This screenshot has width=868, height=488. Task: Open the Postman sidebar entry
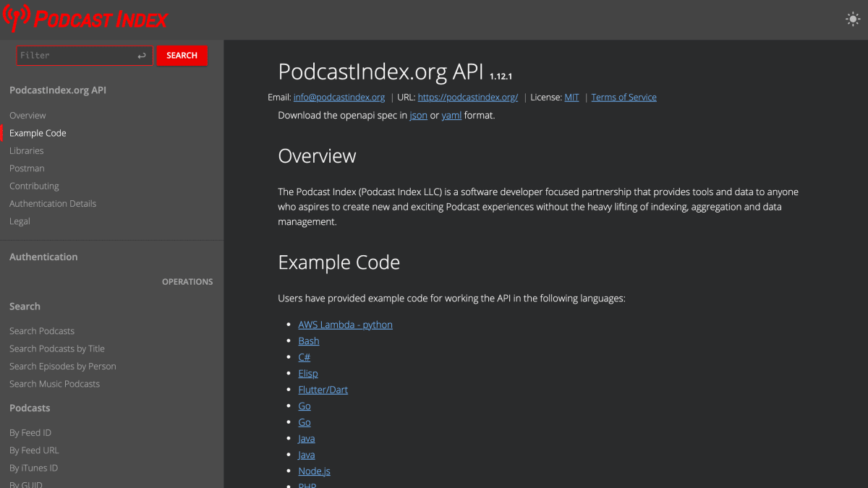click(x=27, y=168)
